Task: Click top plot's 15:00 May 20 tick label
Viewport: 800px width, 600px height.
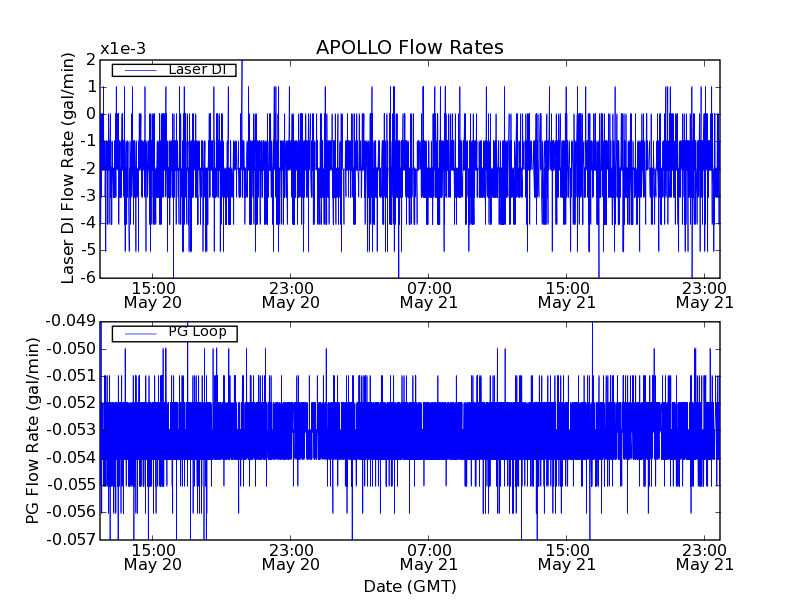Action: pyautogui.click(x=152, y=294)
